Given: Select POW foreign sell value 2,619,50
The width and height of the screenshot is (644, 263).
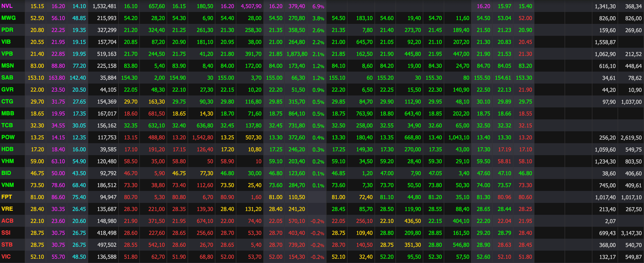Looking at the screenshot, I should tap(631, 138).
